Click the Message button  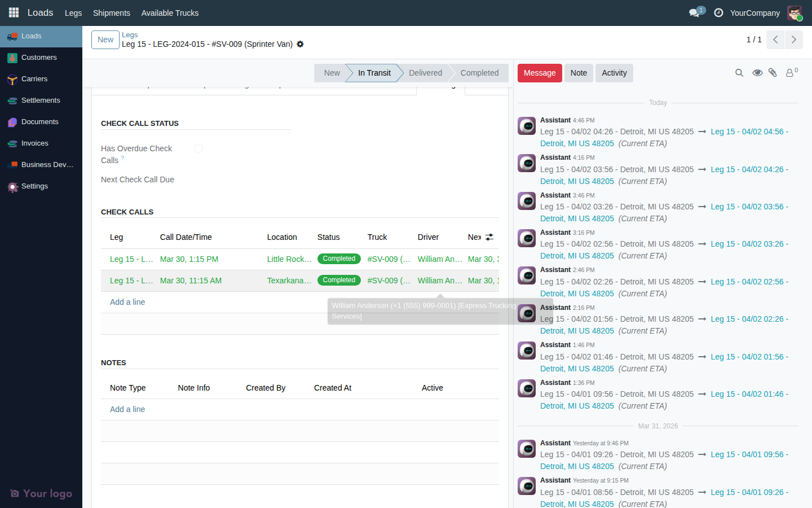[x=540, y=73]
